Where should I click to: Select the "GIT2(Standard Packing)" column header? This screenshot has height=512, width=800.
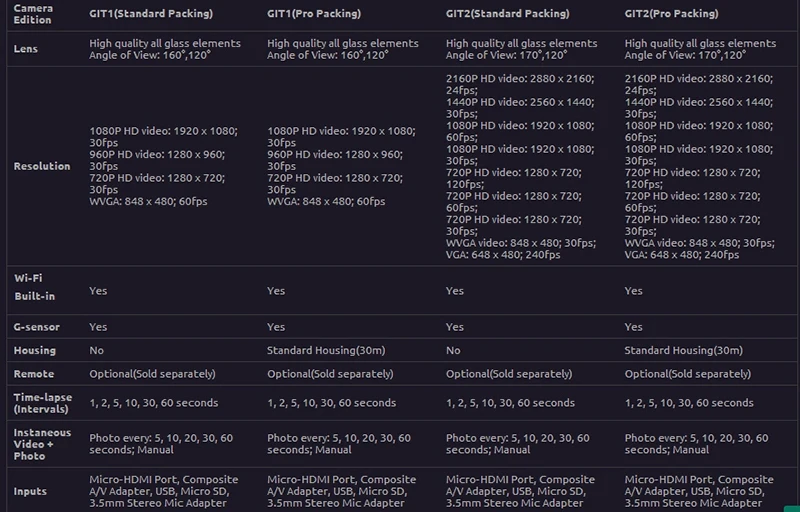tap(508, 15)
